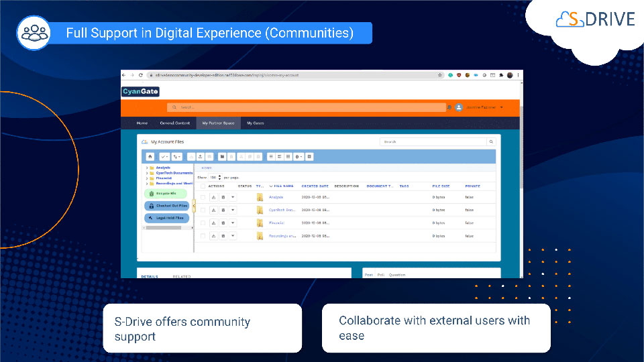Switch to list view icon in toolbar
Viewport: 644px width, 362px height.
tap(270, 156)
